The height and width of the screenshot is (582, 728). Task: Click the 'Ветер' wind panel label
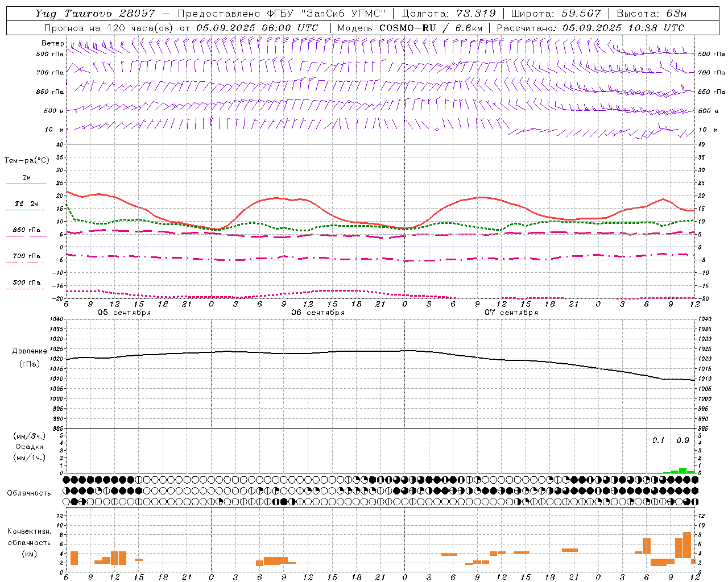tap(52, 43)
